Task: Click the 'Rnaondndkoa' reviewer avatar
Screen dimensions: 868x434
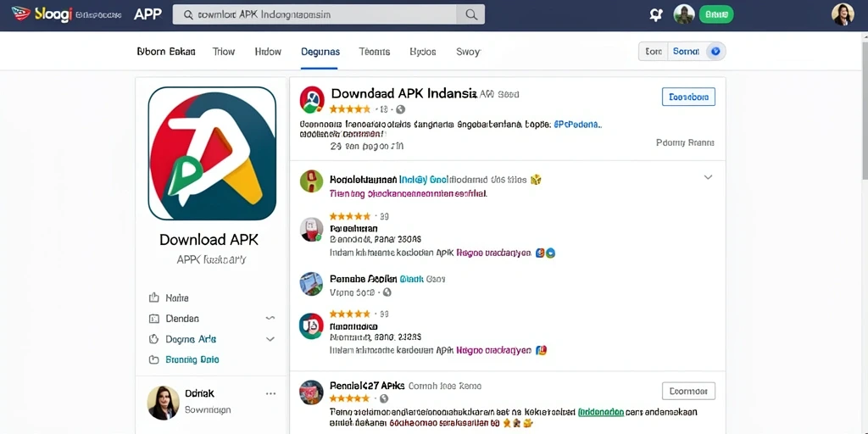Action: click(311, 326)
